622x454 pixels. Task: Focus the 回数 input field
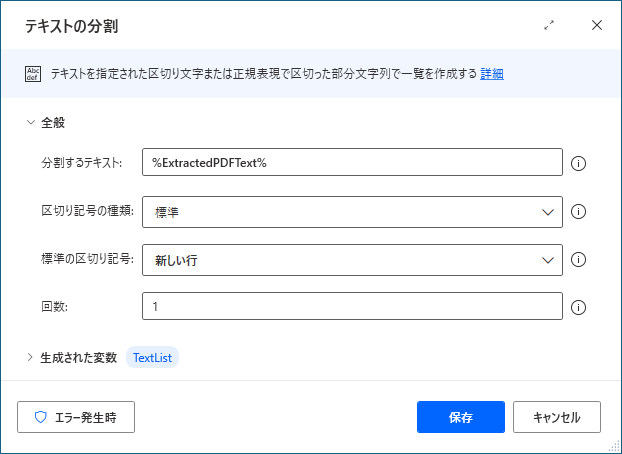pyautogui.click(x=352, y=308)
